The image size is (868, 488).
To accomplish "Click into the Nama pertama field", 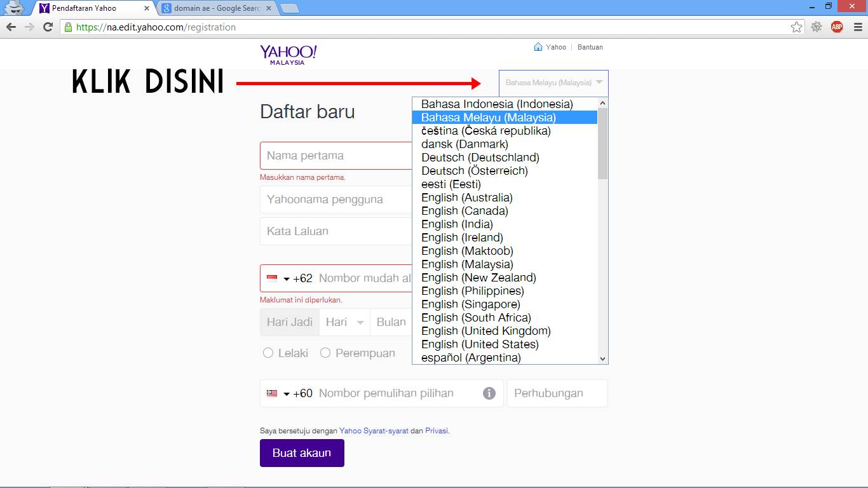I will (x=336, y=156).
